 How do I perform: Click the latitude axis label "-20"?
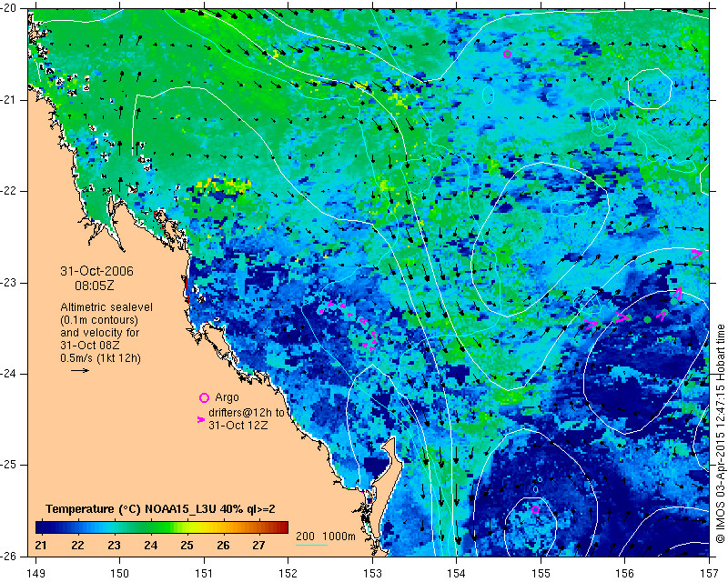(9, 9)
